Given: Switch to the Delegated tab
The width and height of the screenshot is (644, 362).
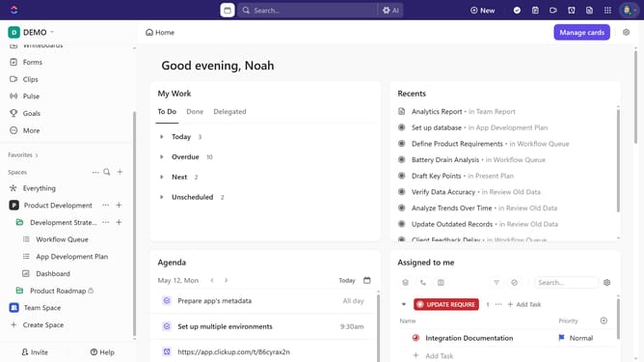Looking at the screenshot, I should point(229,111).
